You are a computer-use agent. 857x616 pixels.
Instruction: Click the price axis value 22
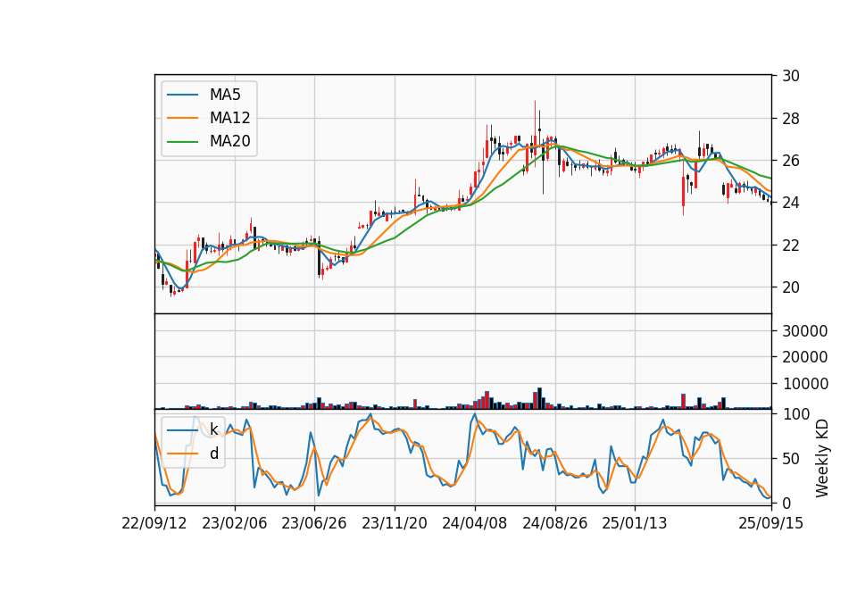[x=791, y=246]
